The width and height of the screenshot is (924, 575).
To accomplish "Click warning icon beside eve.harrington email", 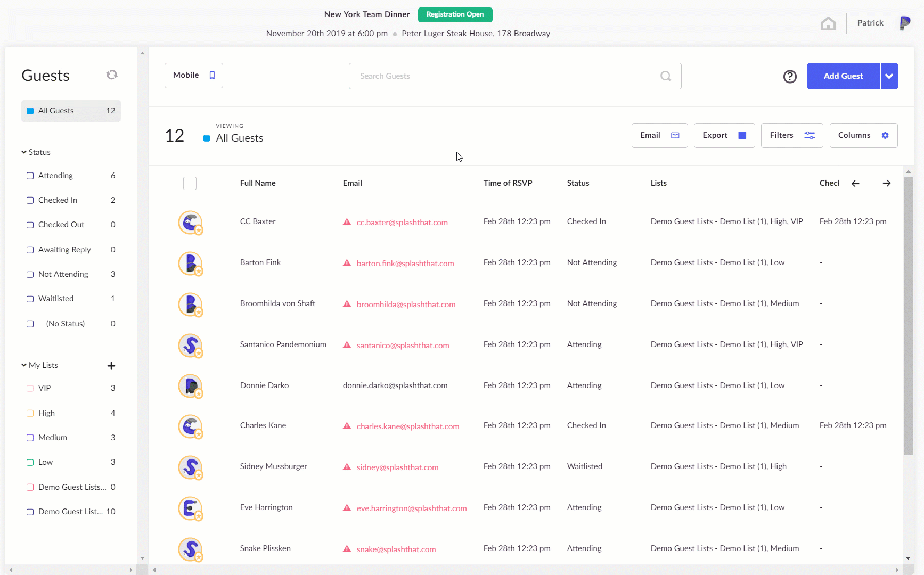I will (347, 508).
